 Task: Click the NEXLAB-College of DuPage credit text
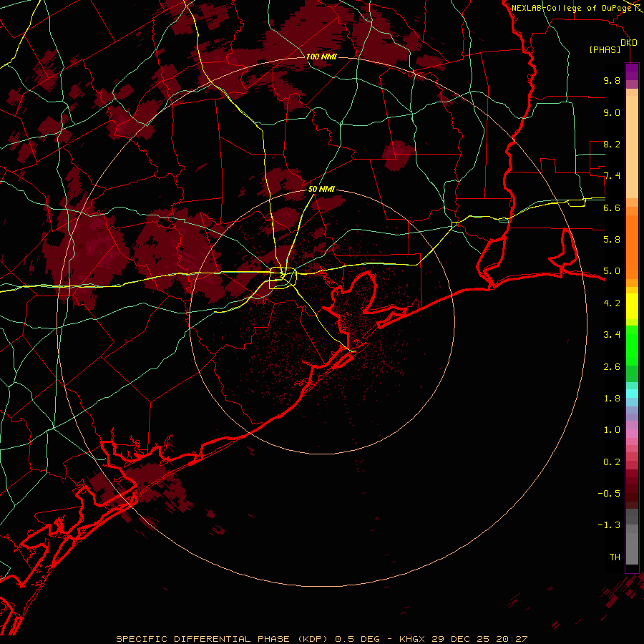coord(573,8)
